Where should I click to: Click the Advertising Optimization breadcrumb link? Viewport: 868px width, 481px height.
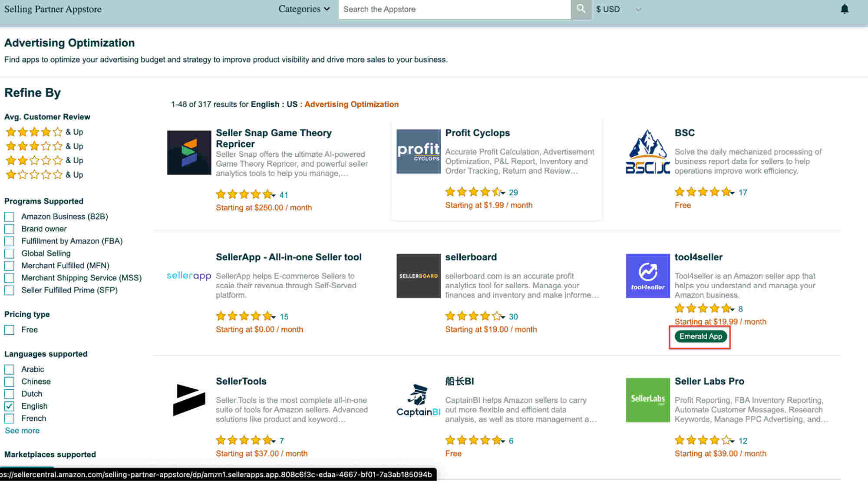[352, 104]
